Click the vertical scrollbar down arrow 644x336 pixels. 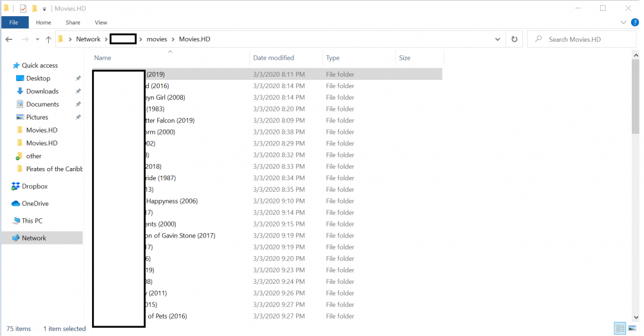pyautogui.click(x=636, y=317)
